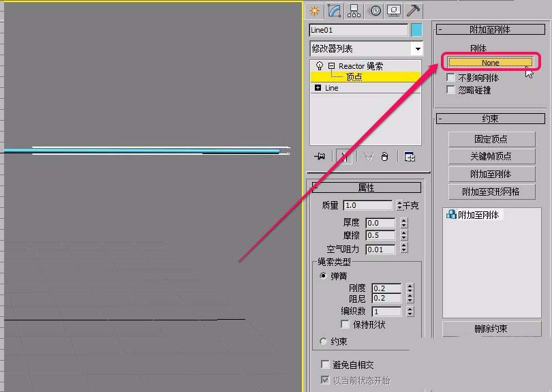
Task: Click the 摩擦 spinner arrows
Action: click(x=404, y=235)
